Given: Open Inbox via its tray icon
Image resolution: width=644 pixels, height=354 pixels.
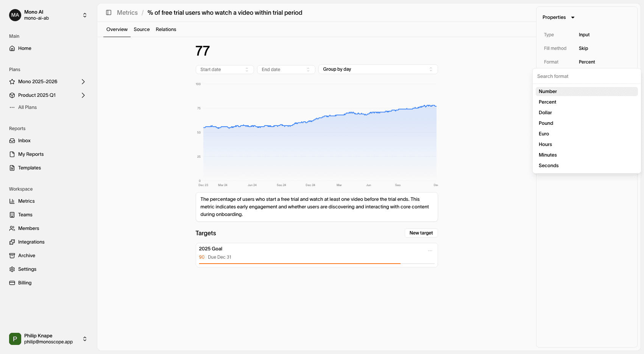Looking at the screenshot, I should 12,141.
